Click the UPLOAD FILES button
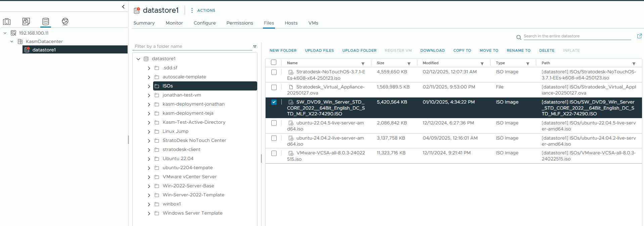Viewport: 644px width, 226px height. click(x=319, y=50)
